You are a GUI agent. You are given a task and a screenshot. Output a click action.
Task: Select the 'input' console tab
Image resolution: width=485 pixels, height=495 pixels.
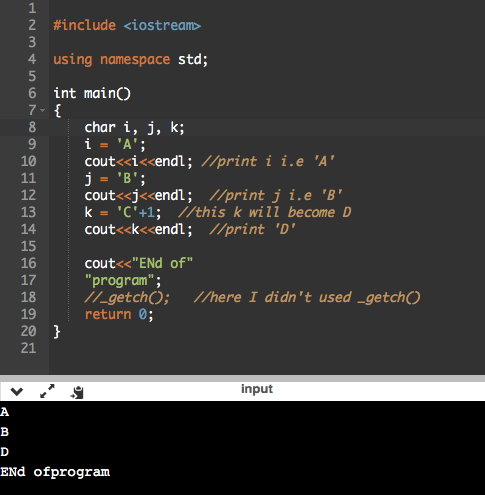(x=257, y=389)
